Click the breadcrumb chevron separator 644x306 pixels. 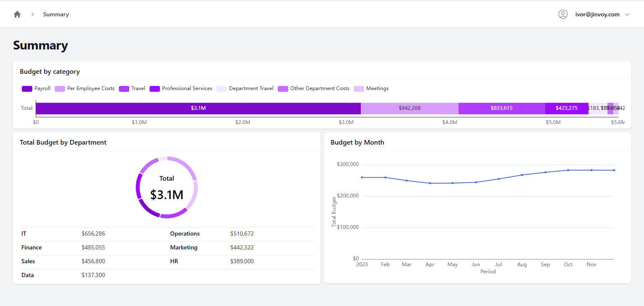(x=32, y=14)
